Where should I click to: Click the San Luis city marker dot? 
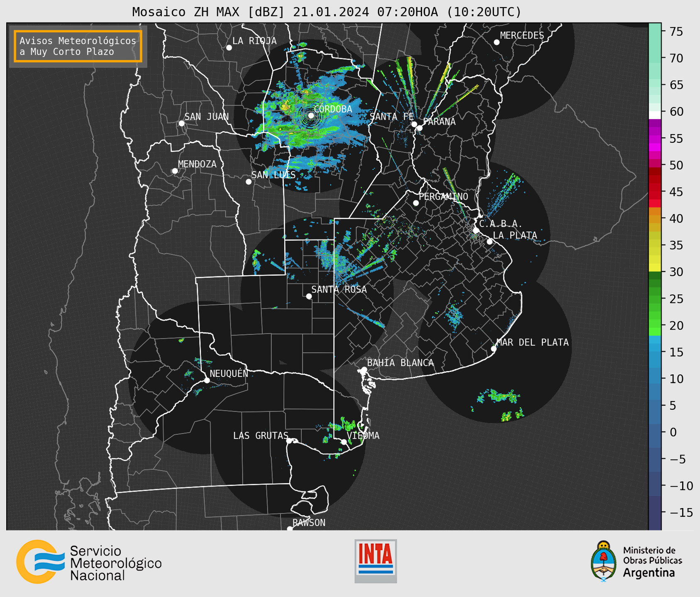(x=249, y=182)
